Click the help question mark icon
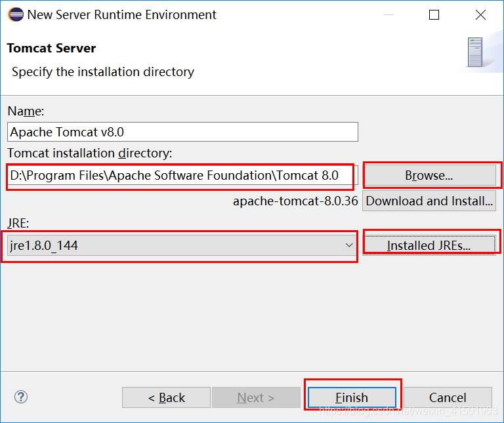The image size is (504, 423). click(21, 397)
